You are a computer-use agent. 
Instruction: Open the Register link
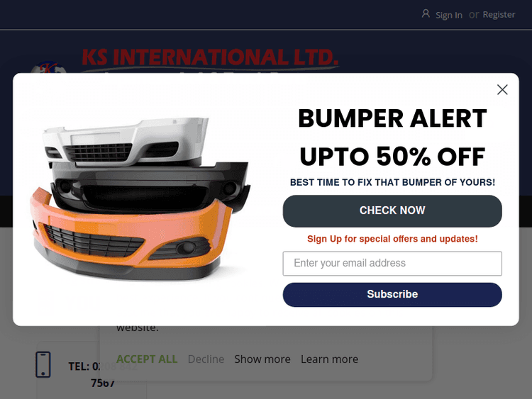pos(499,15)
